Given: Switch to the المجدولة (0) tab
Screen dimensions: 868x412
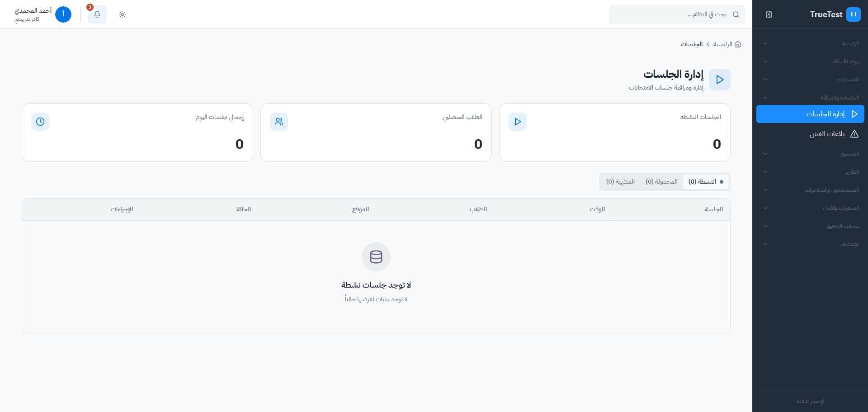Looking at the screenshot, I should [661, 182].
